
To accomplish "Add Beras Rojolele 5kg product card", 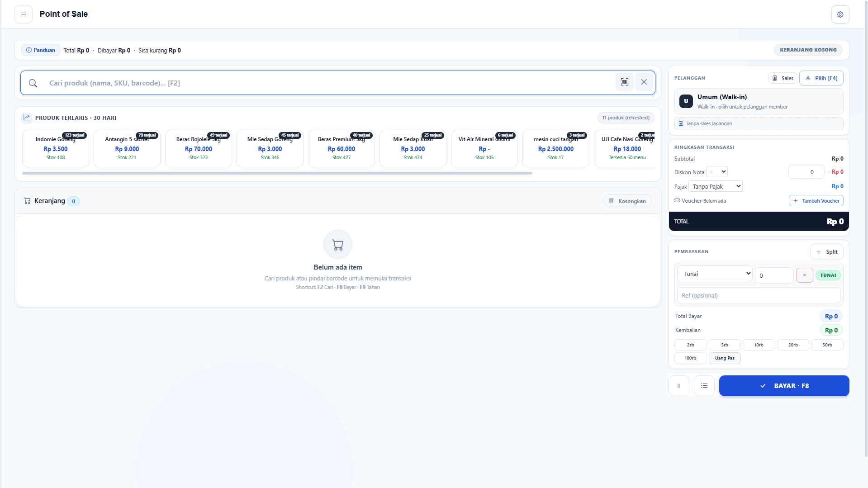I will tap(199, 149).
